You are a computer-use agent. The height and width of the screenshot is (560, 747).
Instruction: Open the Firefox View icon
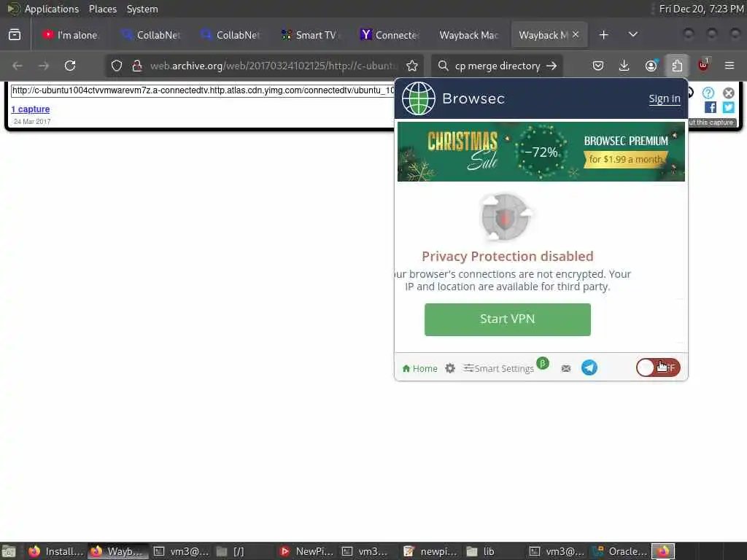(15, 35)
